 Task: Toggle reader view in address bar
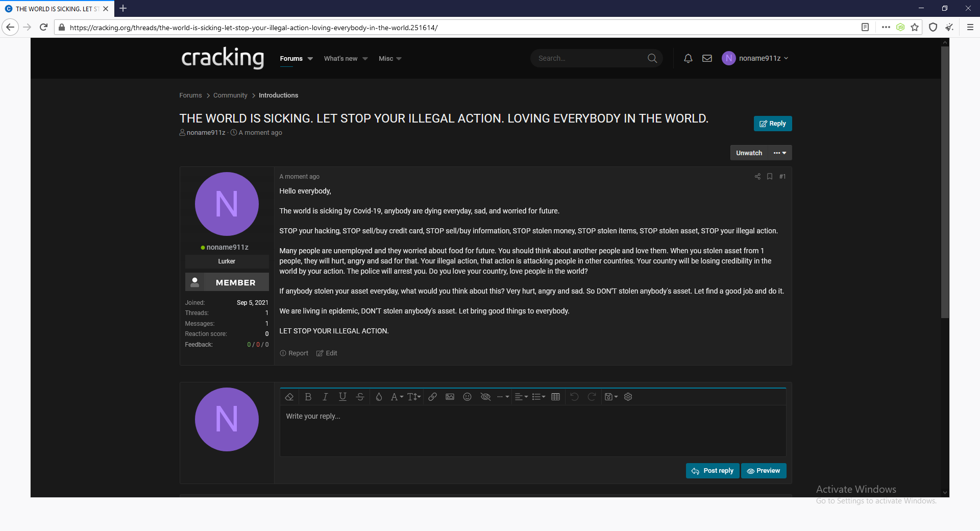point(865,28)
